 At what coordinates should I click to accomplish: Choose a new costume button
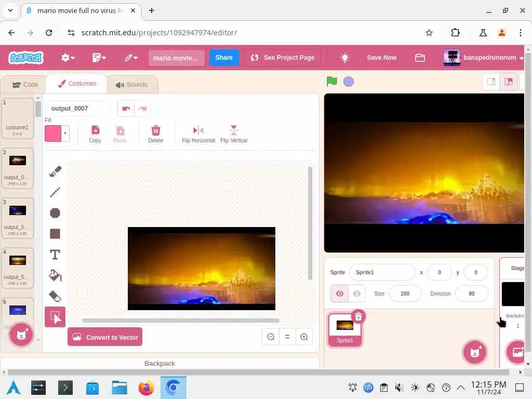[21, 335]
